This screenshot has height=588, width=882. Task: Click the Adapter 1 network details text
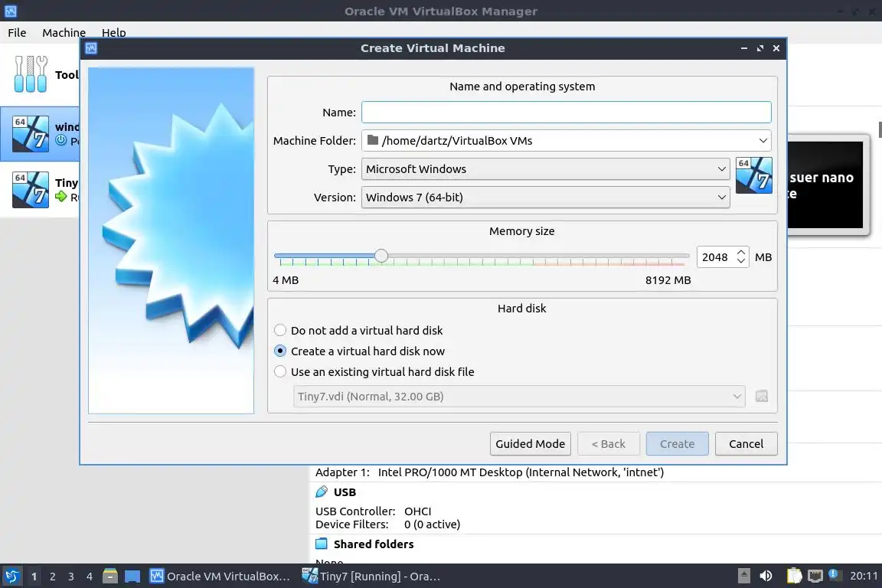(489, 472)
